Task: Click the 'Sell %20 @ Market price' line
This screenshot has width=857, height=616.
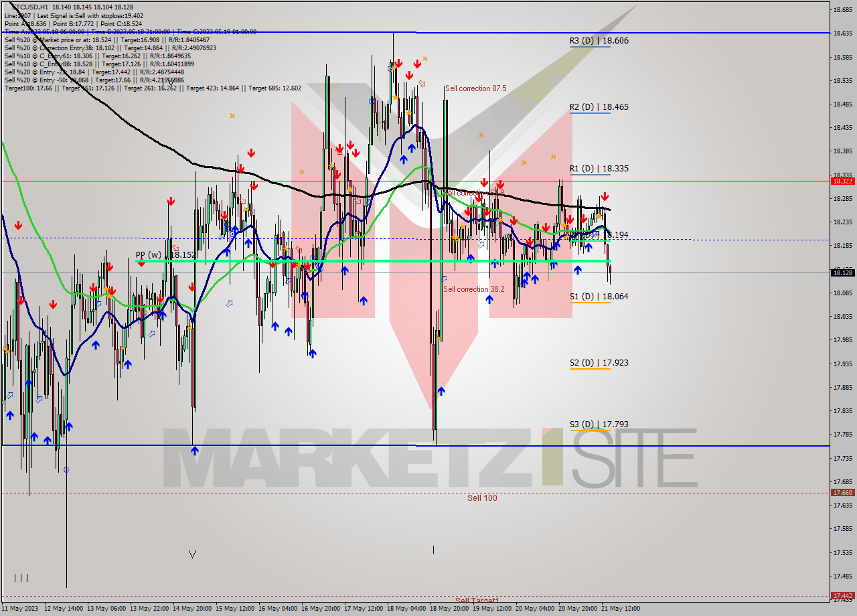Action: click(107, 40)
